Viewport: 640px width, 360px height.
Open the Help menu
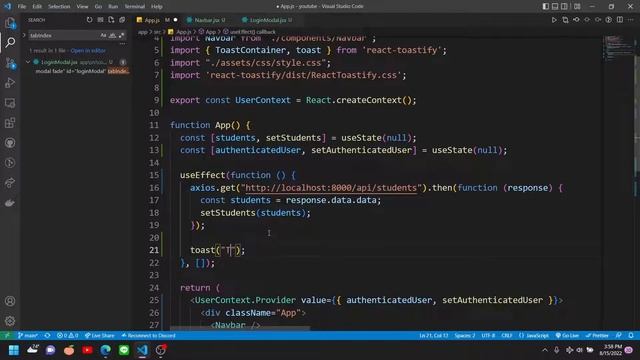pos(157,7)
